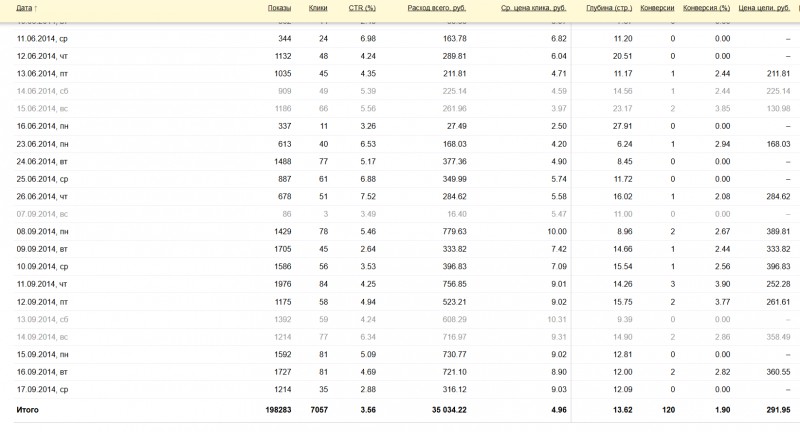800x432 pixels.
Task: Click the Конверсия (%) column header
Action: coord(706,8)
